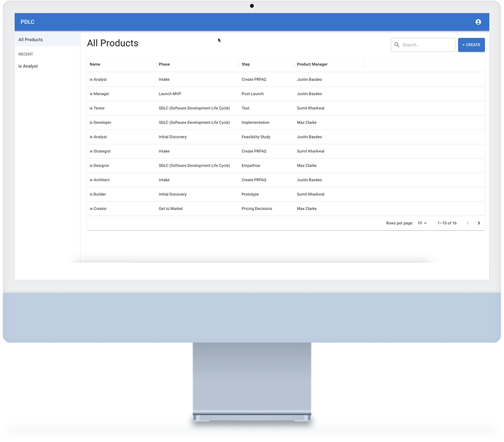Open the ix Builder row
The width and height of the screenshot is (504, 442).
(x=286, y=194)
